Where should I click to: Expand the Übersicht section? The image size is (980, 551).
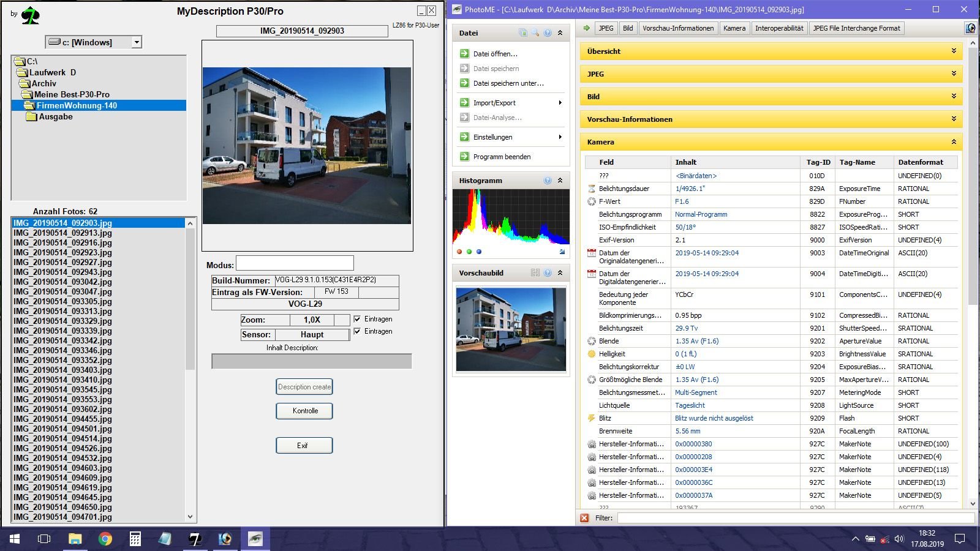[x=771, y=51]
